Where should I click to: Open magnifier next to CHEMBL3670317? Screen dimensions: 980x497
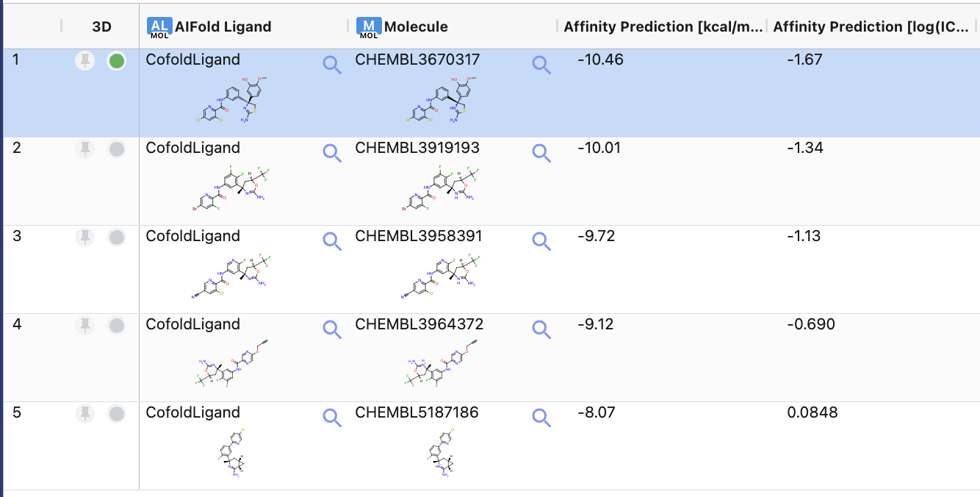point(541,65)
